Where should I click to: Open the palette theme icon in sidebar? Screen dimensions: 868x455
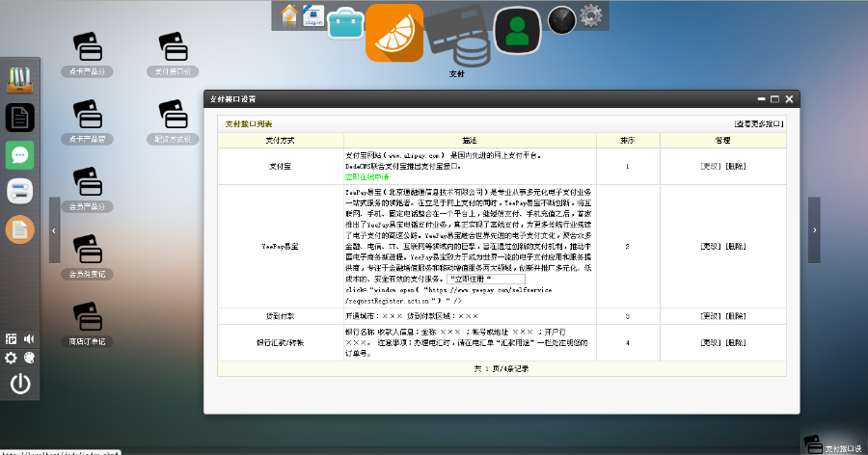click(x=29, y=359)
